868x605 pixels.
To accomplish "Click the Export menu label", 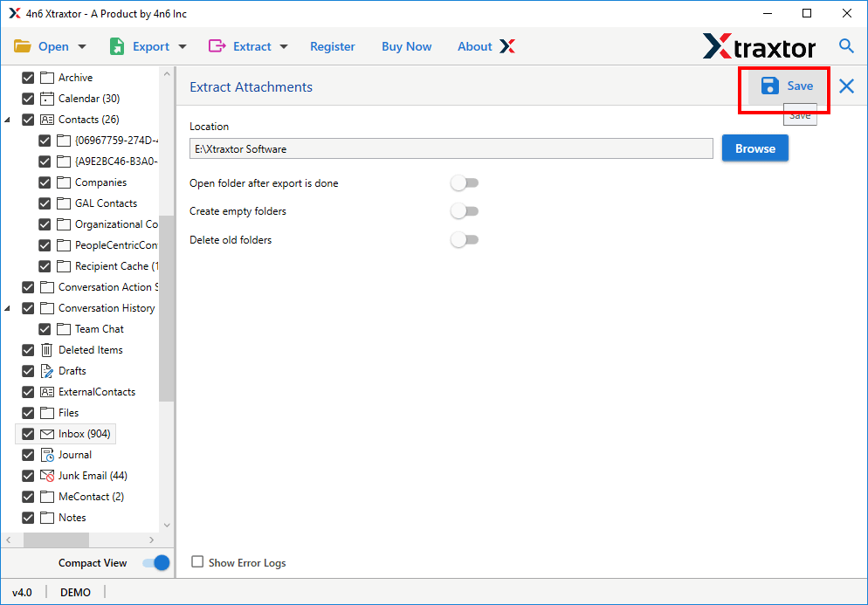I will pos(150,46).
